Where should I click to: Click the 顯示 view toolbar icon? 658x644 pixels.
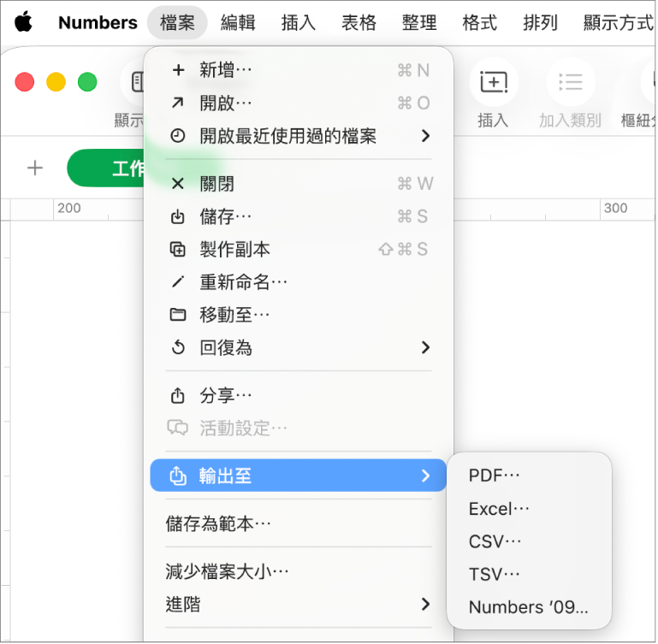133,82
